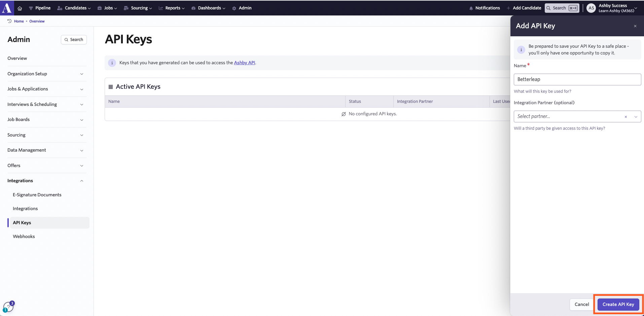The height and width of the screenshot is (316, 644).
Task: Click the history icon beside Home breadcrumb
Action: point(9,21)
